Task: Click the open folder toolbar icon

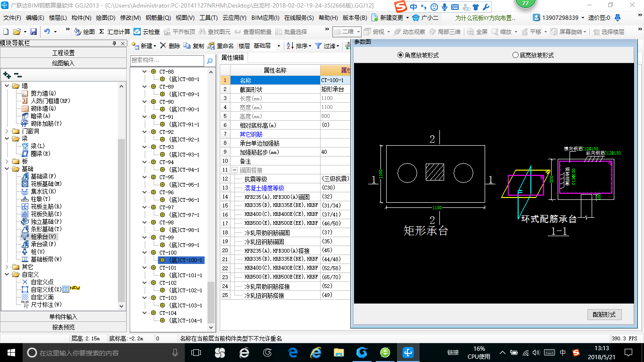Action: tap(17, 32)
